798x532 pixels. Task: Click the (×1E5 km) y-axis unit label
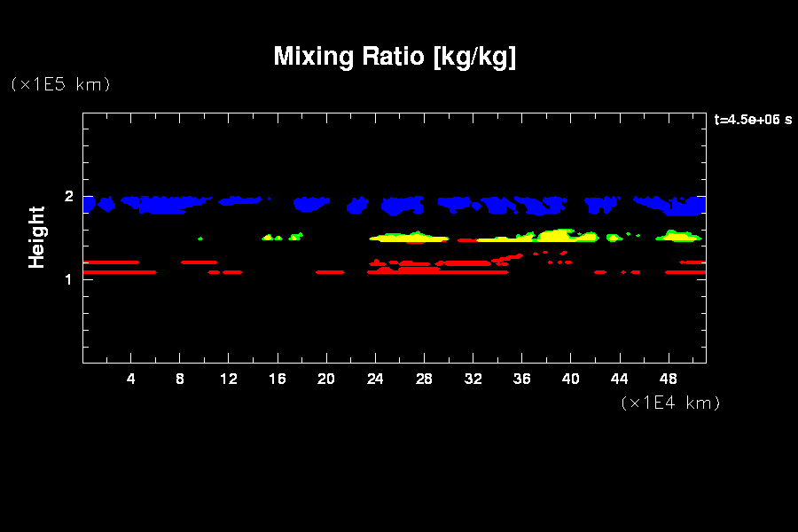59,84
